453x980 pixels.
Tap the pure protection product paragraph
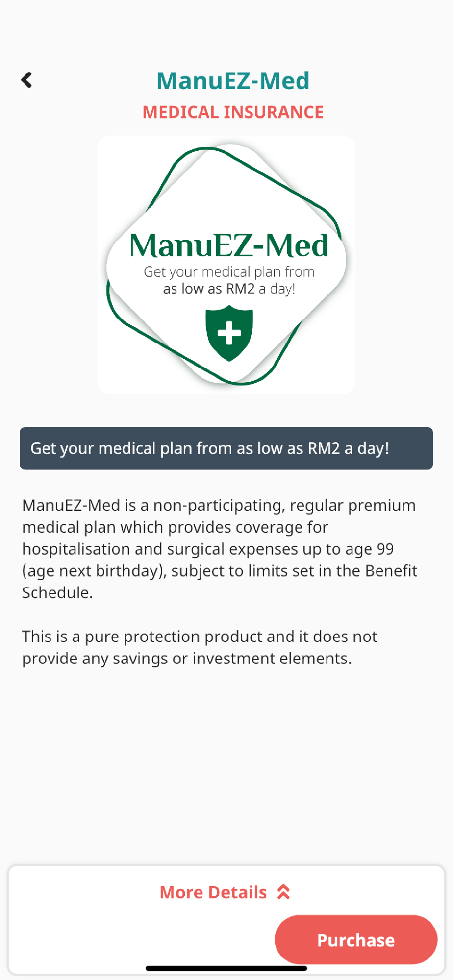pos(199,647)
